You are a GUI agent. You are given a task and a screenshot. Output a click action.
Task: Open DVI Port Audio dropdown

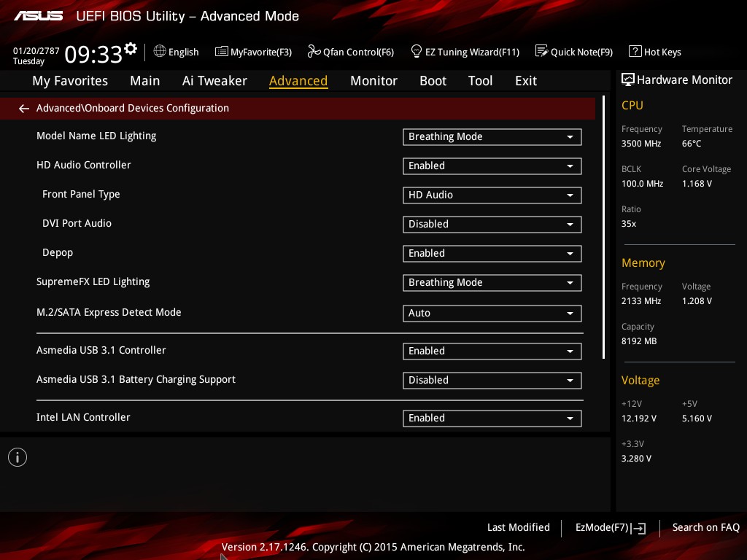pos(492,225)
